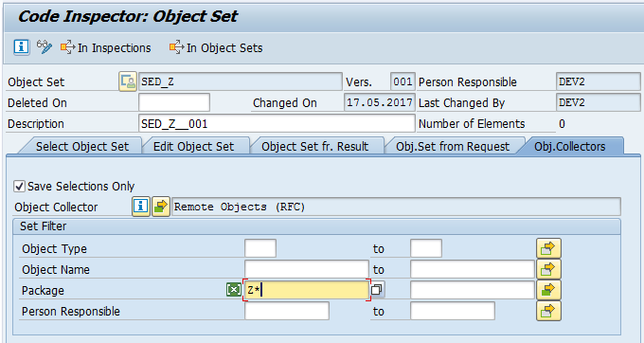644x343 pixels.
Task: Click the Object Set user-scope icon
Action: click(x=128, y=81)
